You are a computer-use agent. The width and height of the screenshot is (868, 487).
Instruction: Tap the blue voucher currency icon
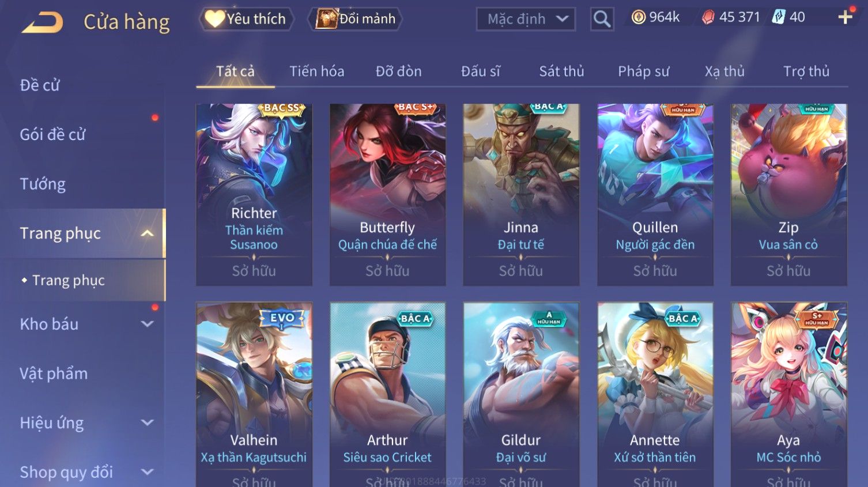pyautogui.click(x=779, y=17)
